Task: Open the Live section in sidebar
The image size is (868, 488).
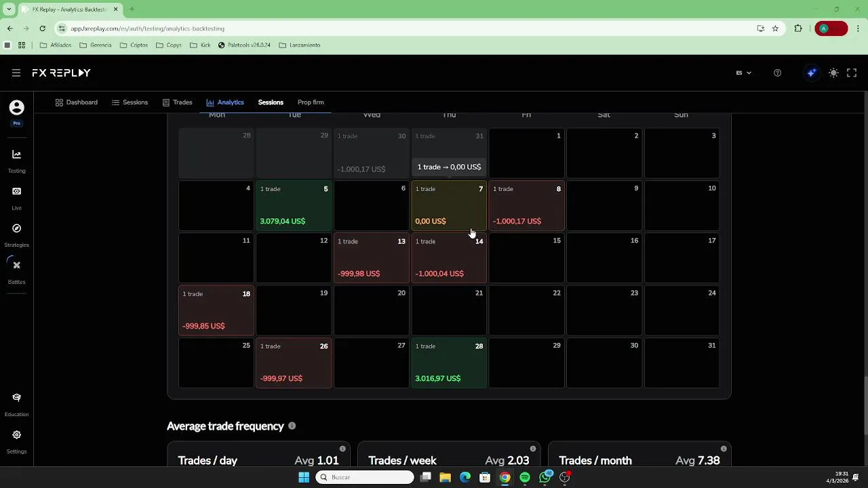Action: pyautogui.click(x=16, y=199)
